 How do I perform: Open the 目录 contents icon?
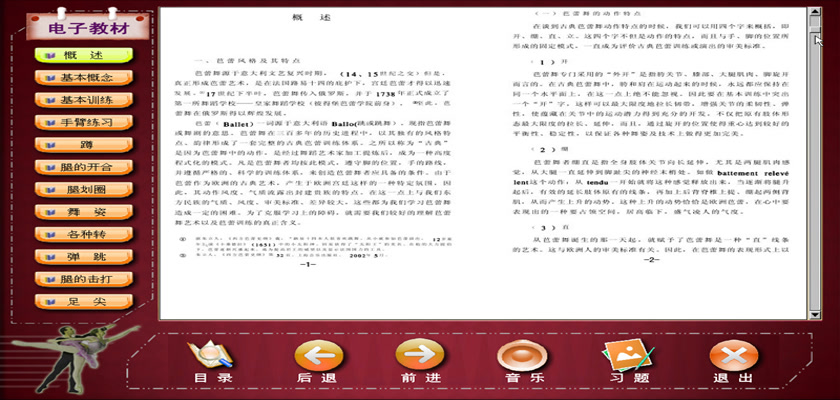(211, 355)
